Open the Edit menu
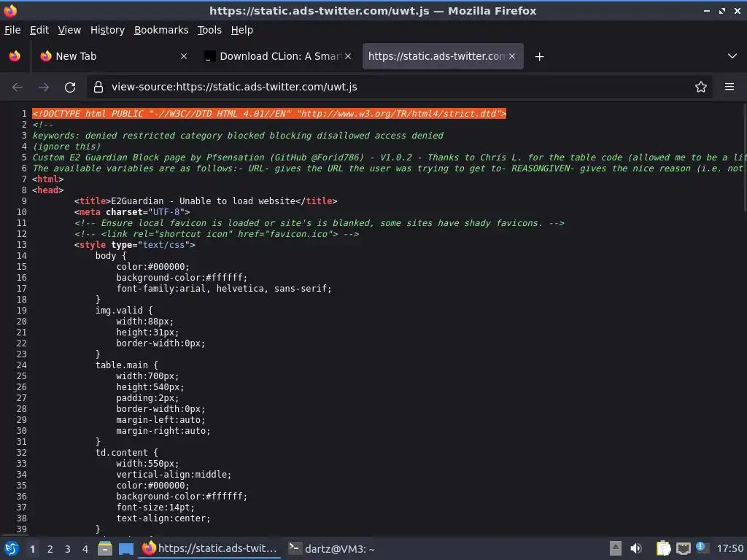Image resolution: width=747 pixels, height=560 pixels. [x=39, y=30]
